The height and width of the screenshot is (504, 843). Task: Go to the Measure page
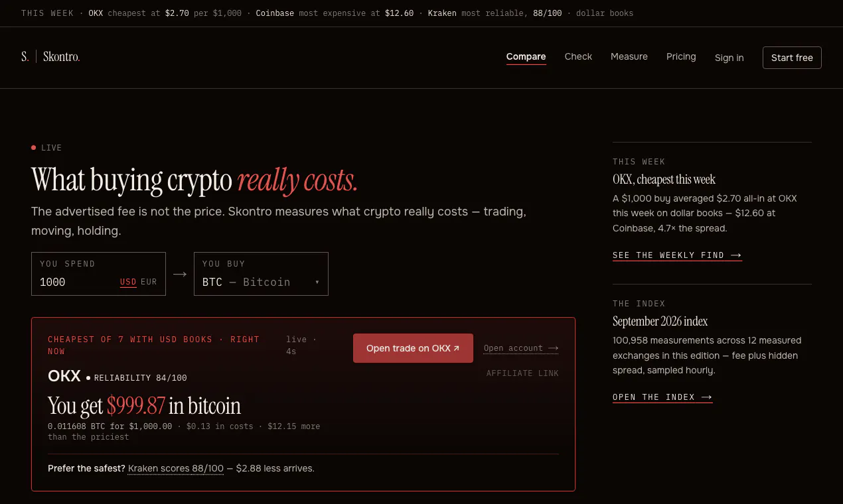click(629, 57)
